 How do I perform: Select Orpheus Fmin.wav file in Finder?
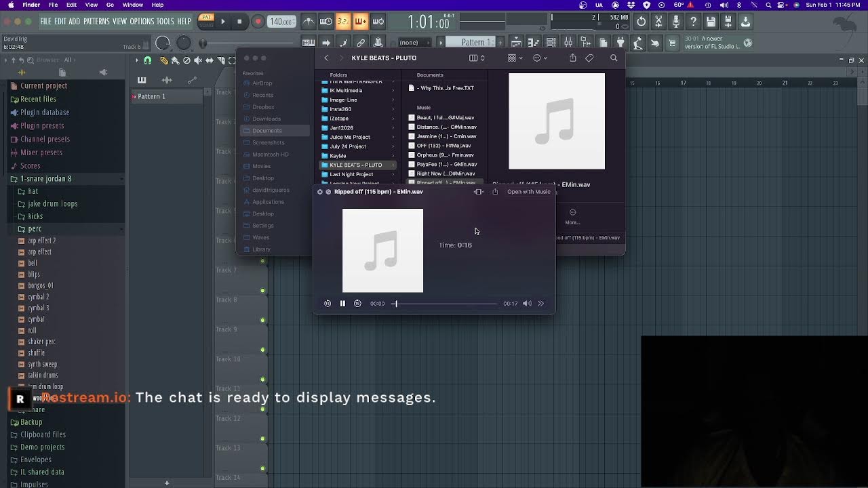tap(444, 155)
